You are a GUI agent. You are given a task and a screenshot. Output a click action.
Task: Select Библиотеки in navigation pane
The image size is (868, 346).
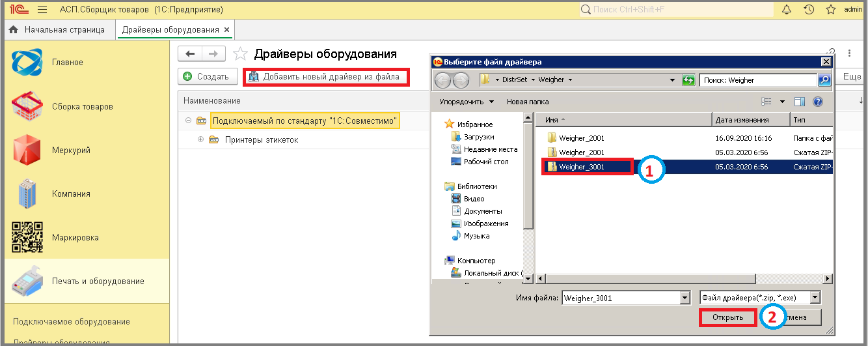pyautogui.click(x=470, y=186)
